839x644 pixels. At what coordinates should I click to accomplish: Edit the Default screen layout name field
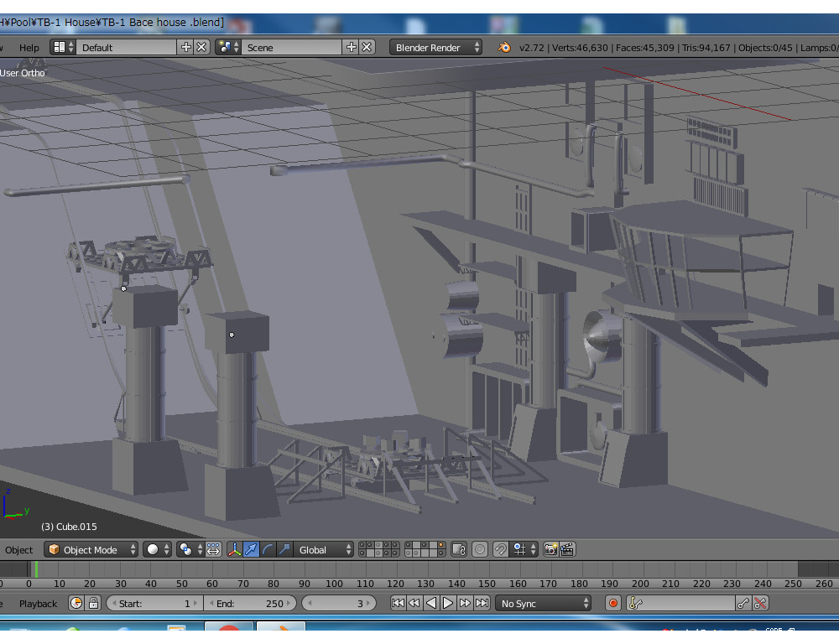(127, 47)
